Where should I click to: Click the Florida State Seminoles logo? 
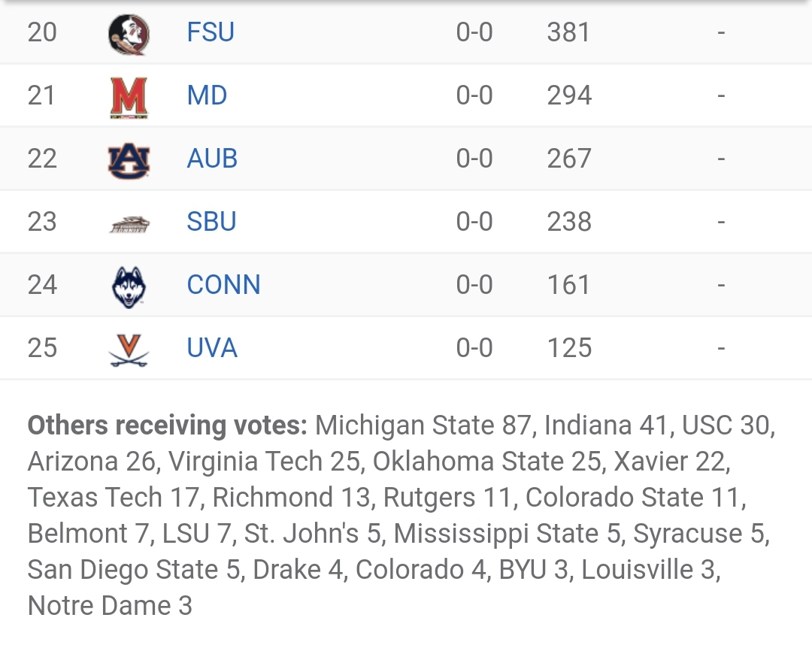(129, 33)
